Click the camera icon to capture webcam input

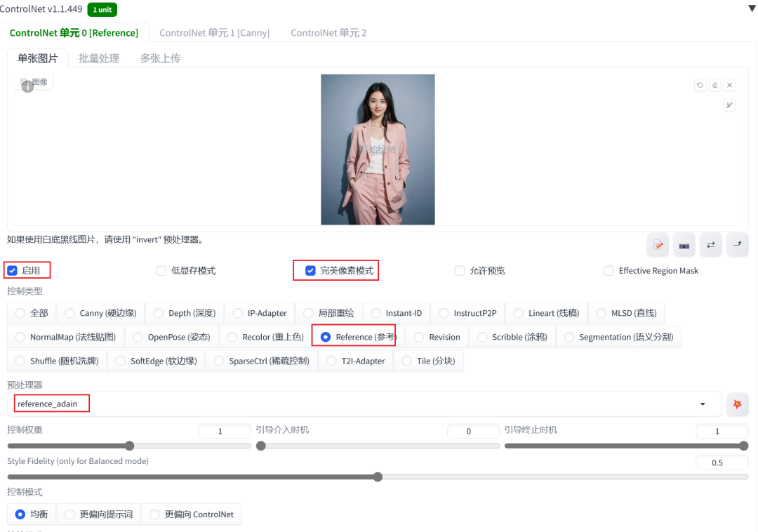point(684,245)
